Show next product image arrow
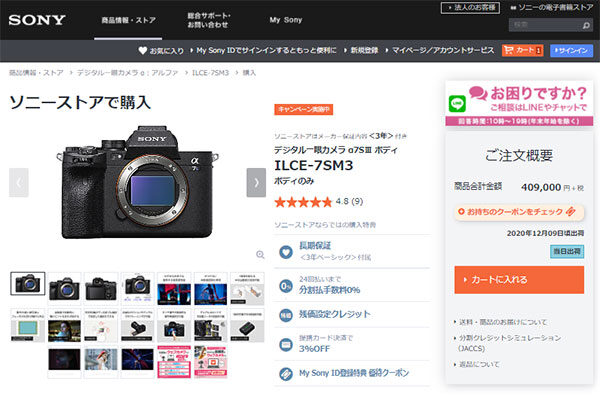The image size is (600, 400). pos(256,183)
